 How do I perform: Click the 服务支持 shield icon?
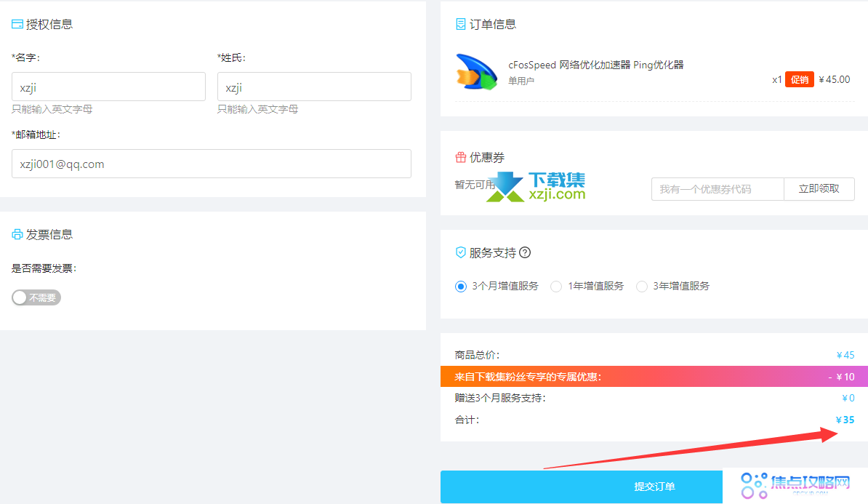461,252
